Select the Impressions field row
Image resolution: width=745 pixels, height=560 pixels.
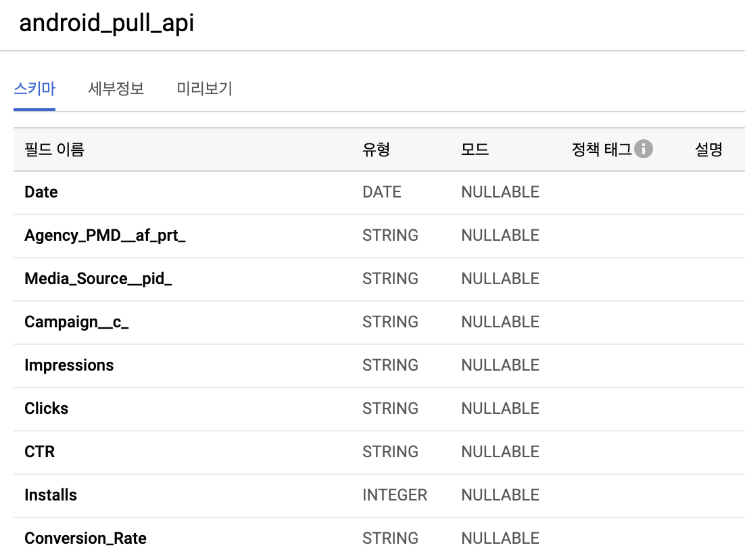(69, 365)
